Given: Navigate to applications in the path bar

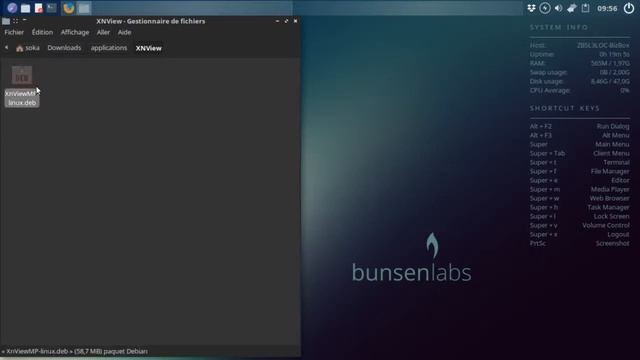Looking at the screenshot, I should (109, 48).
